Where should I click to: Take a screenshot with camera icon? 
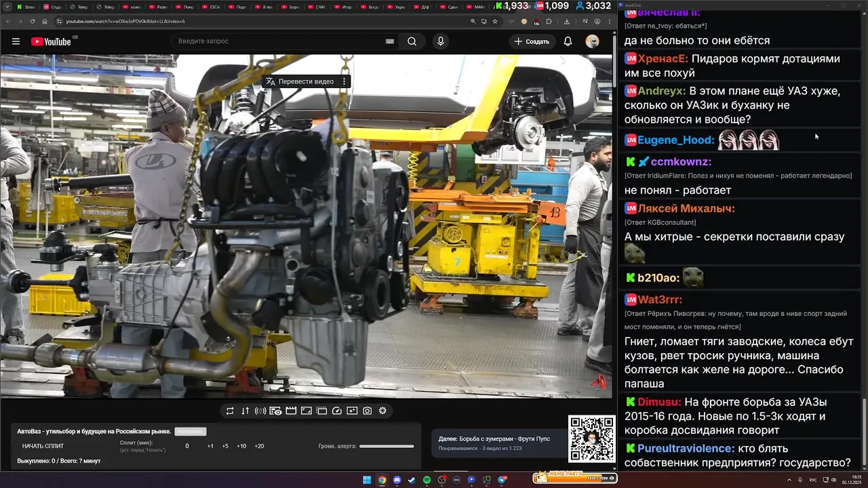pos(367,411)
